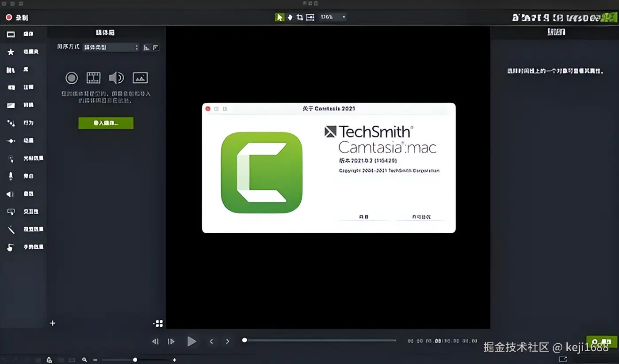The image size is (619, 364).
Task: Click the TechSmith copyright line
Action: point(389,171)
